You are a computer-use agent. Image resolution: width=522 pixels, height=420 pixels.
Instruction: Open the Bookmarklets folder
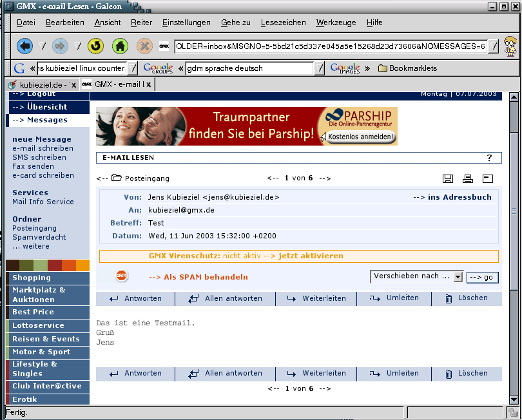tap(407, 68)
